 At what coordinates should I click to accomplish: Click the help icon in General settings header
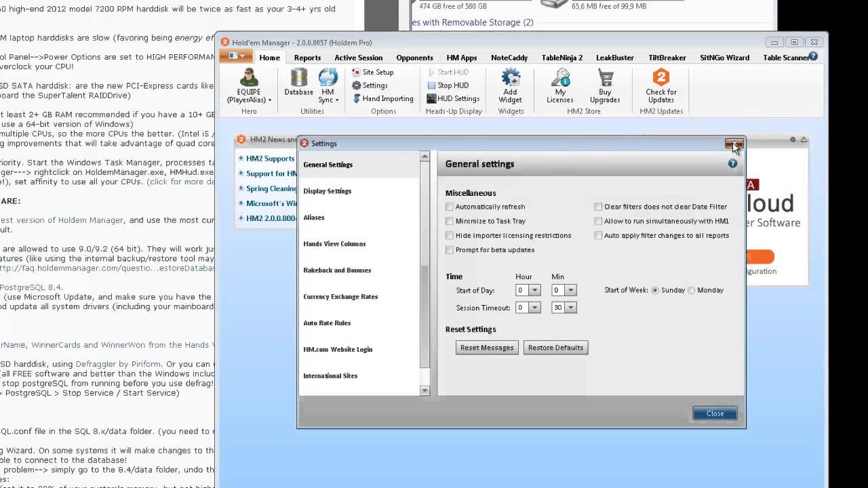click(x=732, y=163)
